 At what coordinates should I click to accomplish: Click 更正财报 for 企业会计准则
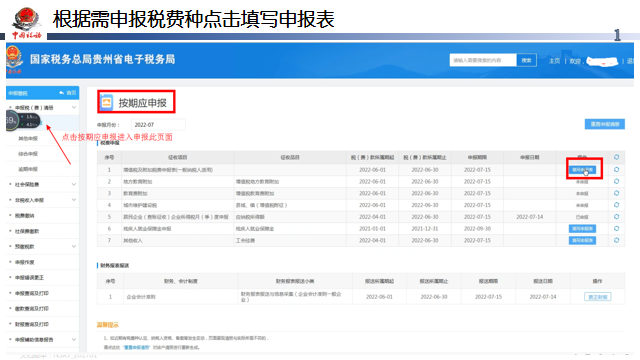coord(598,297)
